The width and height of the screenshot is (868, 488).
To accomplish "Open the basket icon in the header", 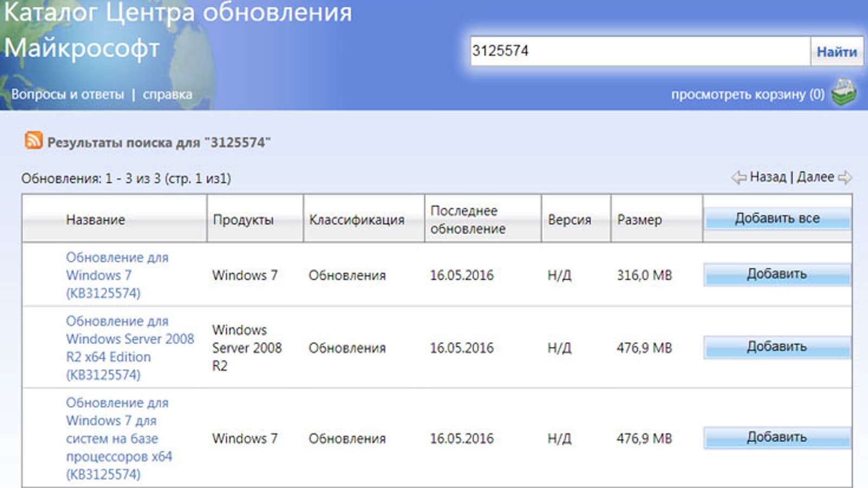I will [x=844, y=93].
